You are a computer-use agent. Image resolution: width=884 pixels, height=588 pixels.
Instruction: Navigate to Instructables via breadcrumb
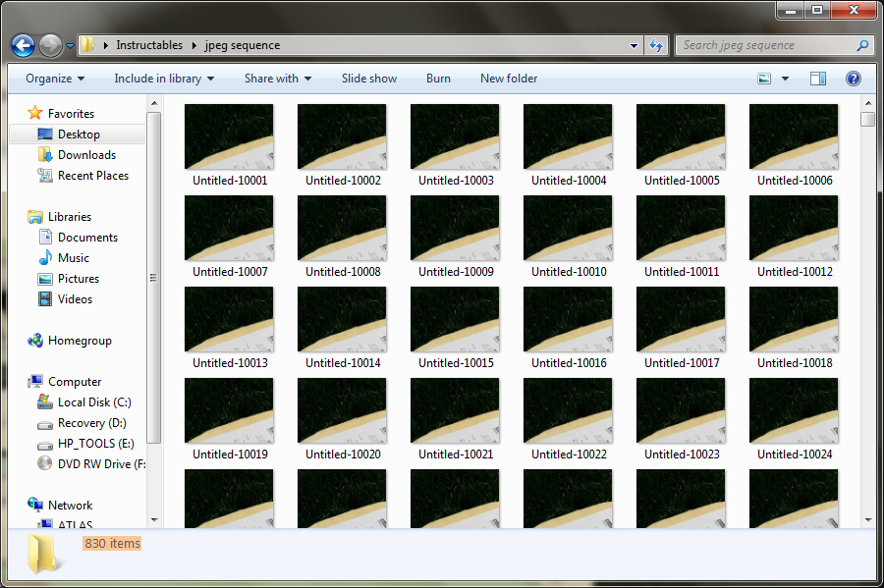tap(149, 44)
